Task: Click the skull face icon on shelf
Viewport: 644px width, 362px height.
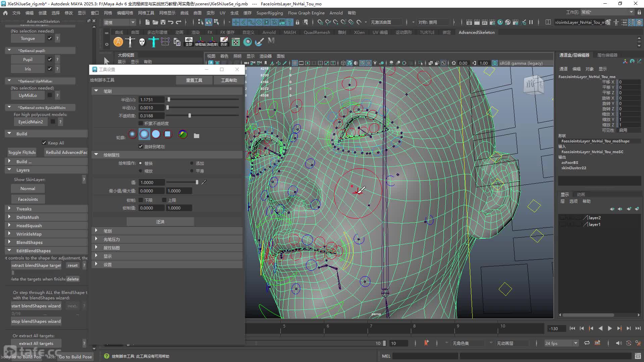Action: [142, 42]
